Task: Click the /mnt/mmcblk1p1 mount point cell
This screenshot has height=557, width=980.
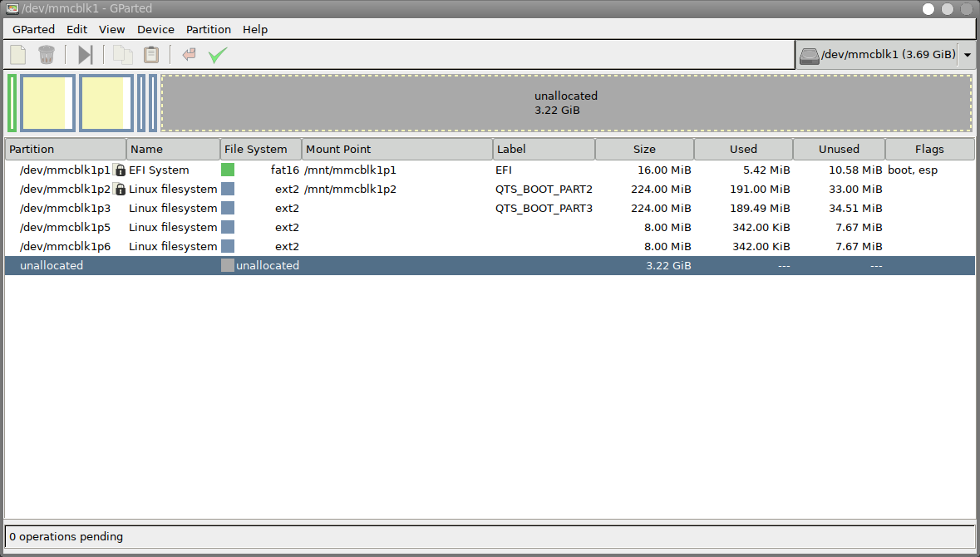Action: tap(350, 170)
